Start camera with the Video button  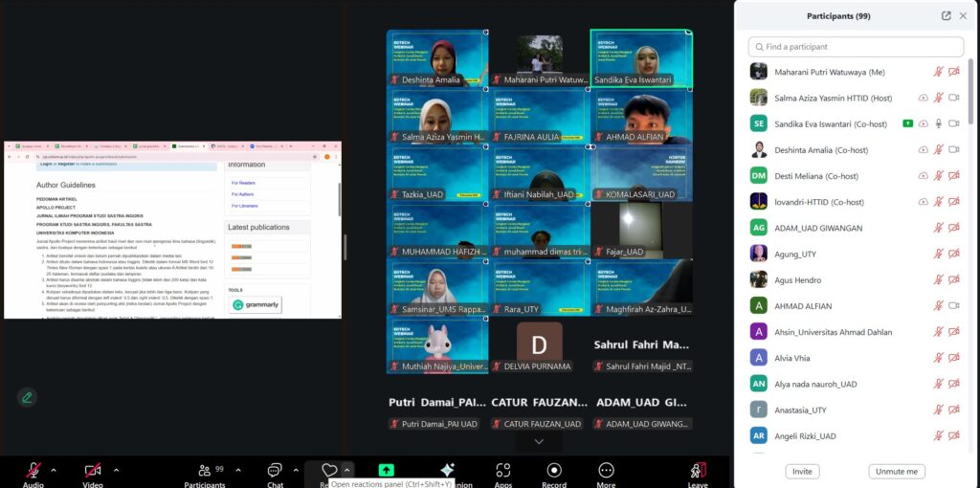(93, 470)
